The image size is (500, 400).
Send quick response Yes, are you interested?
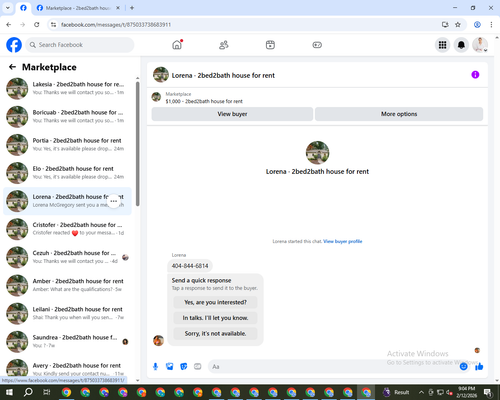tap(215, 302)
